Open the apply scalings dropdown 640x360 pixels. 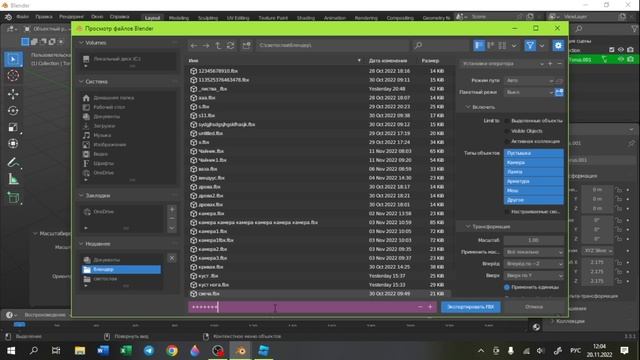533,252
